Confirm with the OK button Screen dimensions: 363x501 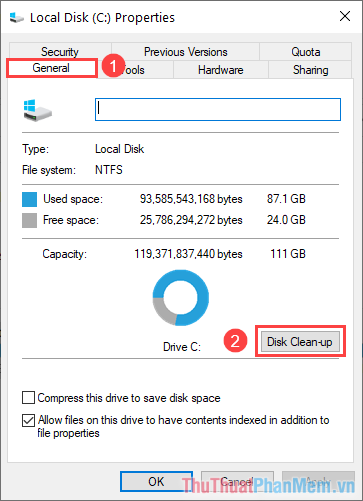pyautogui.click(x=156, y=481)
